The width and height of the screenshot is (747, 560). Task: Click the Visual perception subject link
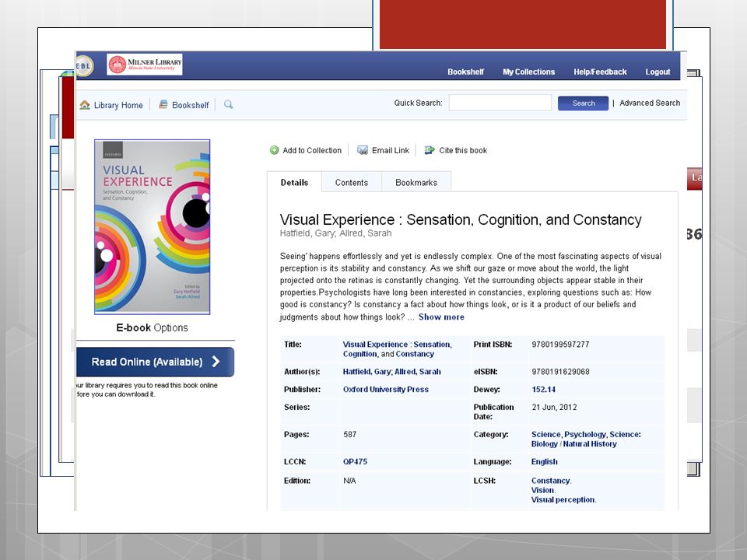[x=563, y=499]
